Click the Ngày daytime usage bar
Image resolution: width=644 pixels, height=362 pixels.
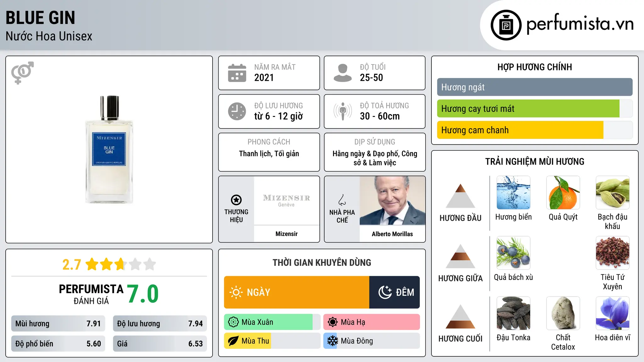tap(297, 292)
